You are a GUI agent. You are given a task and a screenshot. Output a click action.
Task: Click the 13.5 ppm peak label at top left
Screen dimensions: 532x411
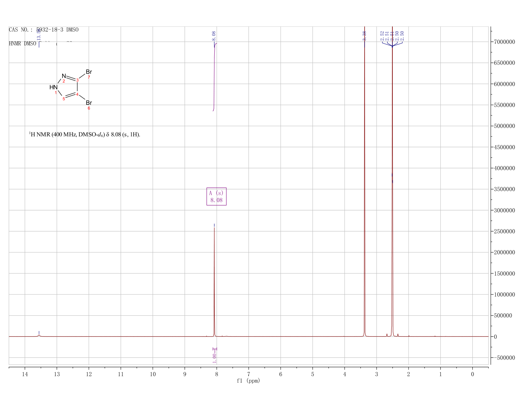point(39,34)
